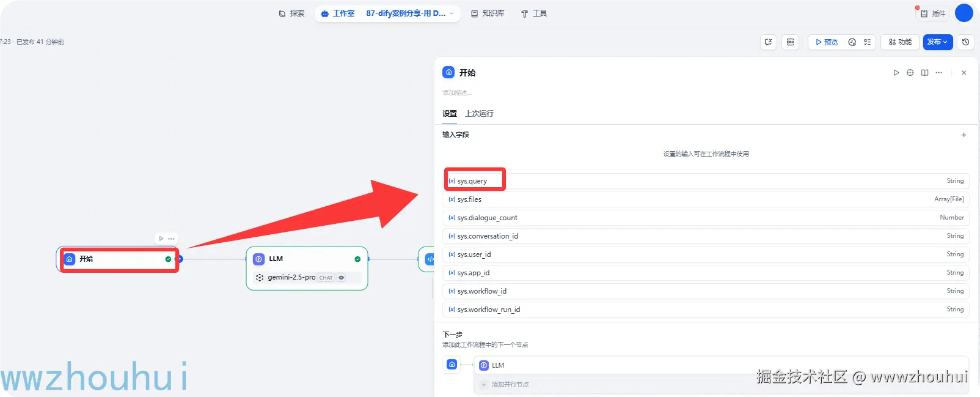Select the sys.workflow_id variable row

coord(706,291)
